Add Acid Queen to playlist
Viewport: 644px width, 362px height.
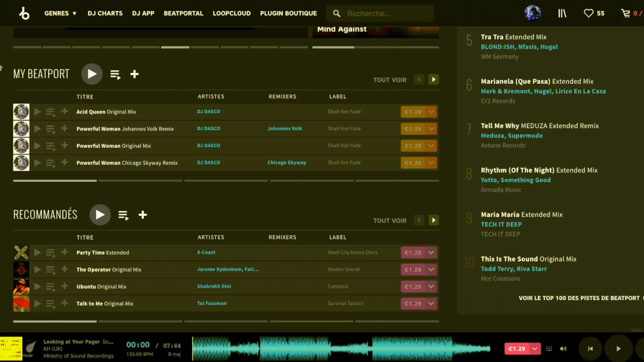(x=64, y=111)
